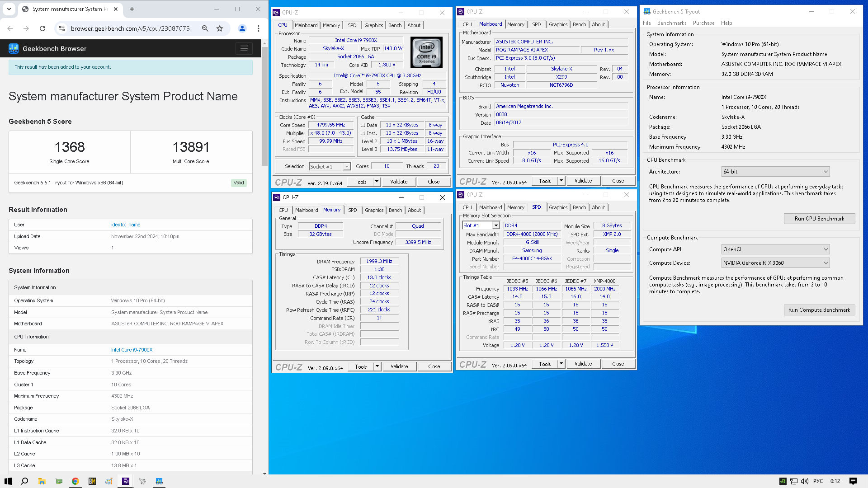Go back in the Chrome browser
Image resolution: width=868 pixels, height=488 pixels.
point(10,28)
